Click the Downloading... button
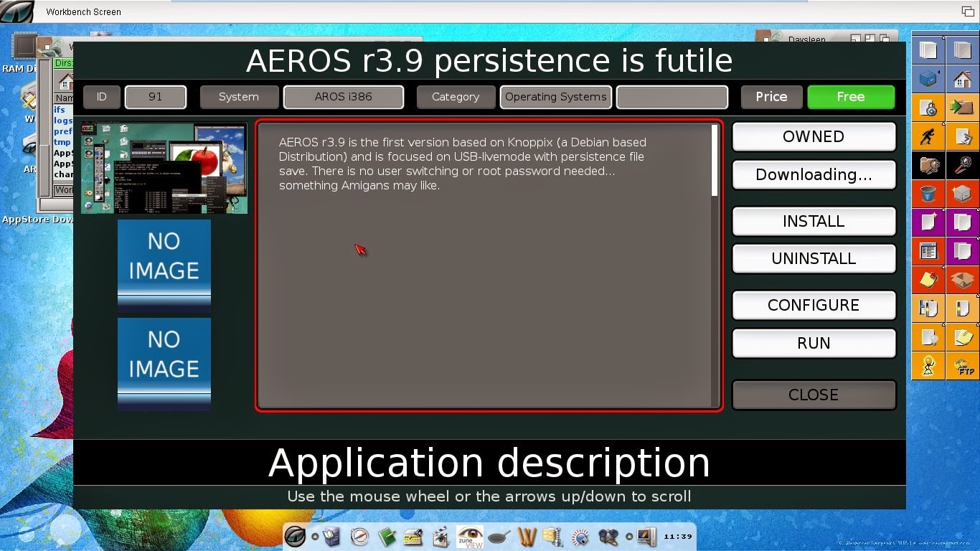The image size is (980, 551). point(814,174)
